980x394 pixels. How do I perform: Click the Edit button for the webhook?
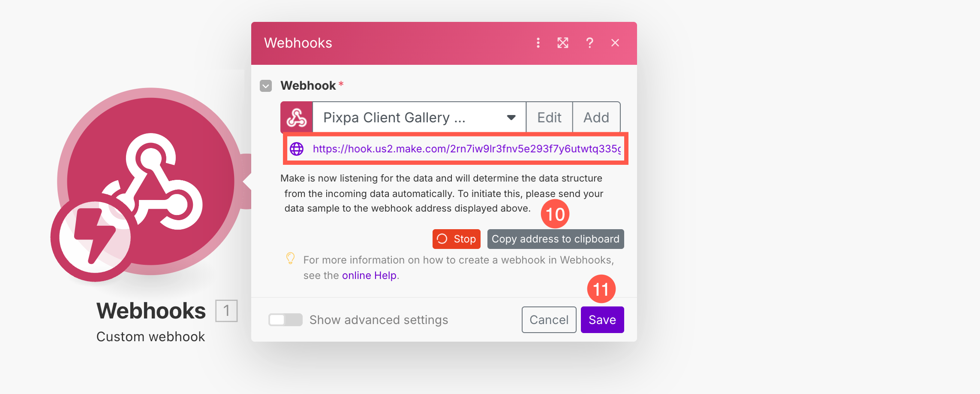(549, 118)
